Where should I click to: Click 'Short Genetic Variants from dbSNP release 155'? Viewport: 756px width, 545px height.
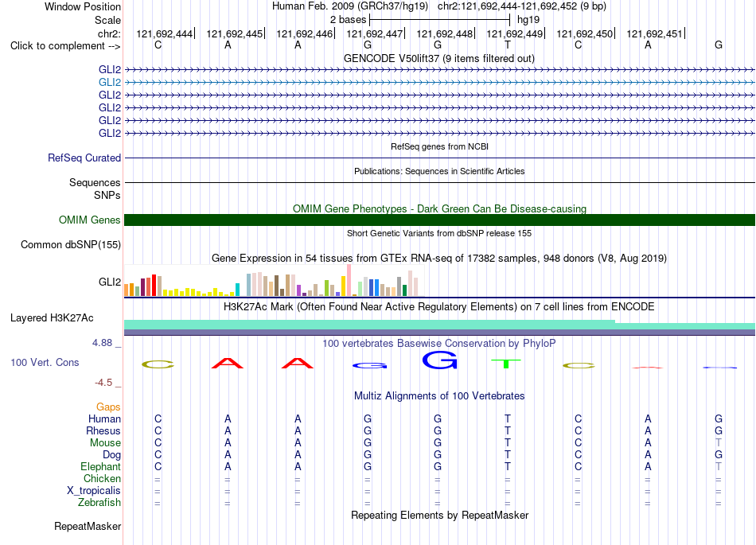pyautogui.click(x=439, y=233)
